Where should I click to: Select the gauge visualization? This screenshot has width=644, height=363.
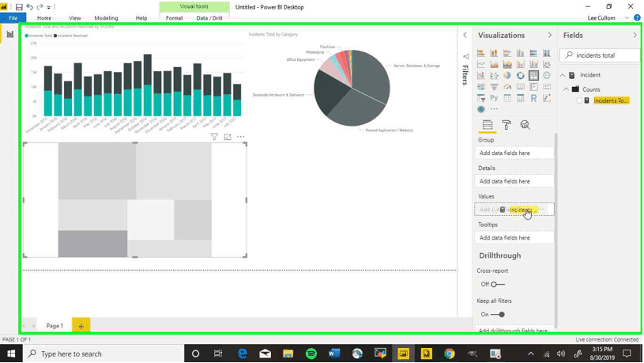[507, 87]
